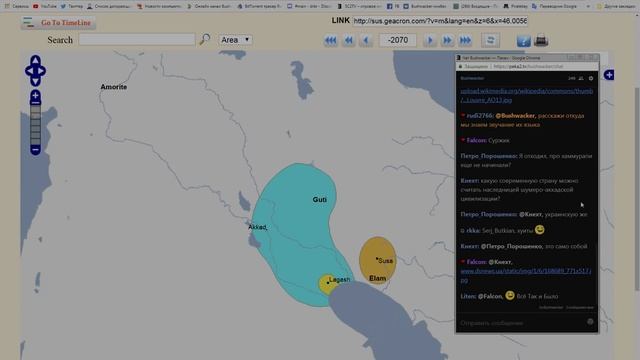Pan the map right with the right arrow
The width and height of the screenshot is (640, 360).
(42, 71)
